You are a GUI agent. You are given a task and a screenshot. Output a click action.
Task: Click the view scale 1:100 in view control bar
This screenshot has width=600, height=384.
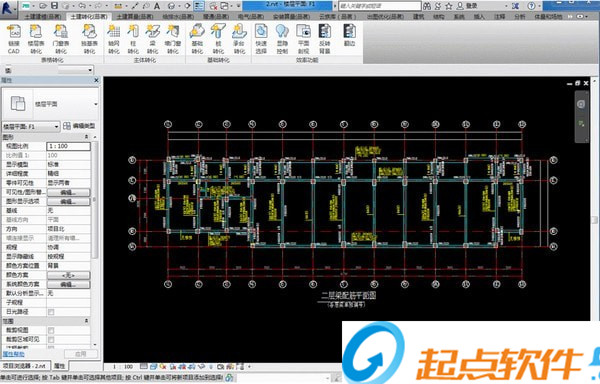123,366
